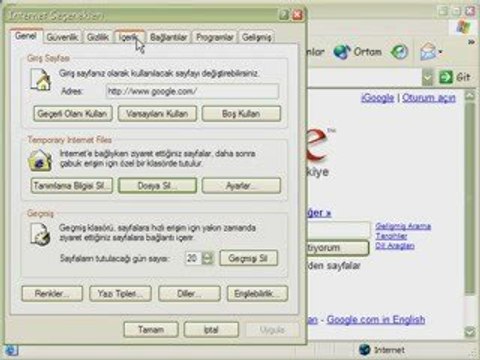The height and width of the screenshot is (360, 480).
Task: Click the dialog help question mark icon
Action: [284, 15]
